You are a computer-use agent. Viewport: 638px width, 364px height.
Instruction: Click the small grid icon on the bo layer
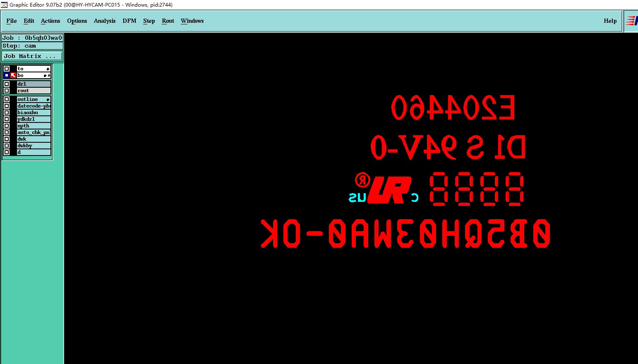pyautogui.click(x=49, y=75)
